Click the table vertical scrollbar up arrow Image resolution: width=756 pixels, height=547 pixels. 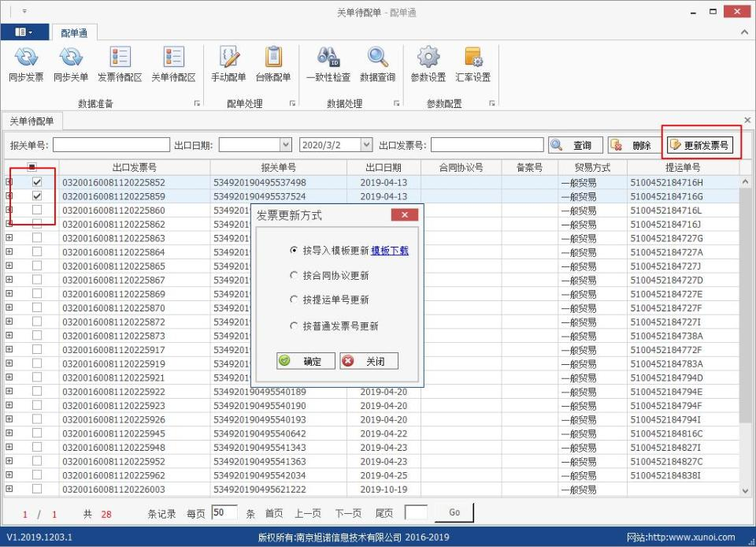[x=746, y=181]
